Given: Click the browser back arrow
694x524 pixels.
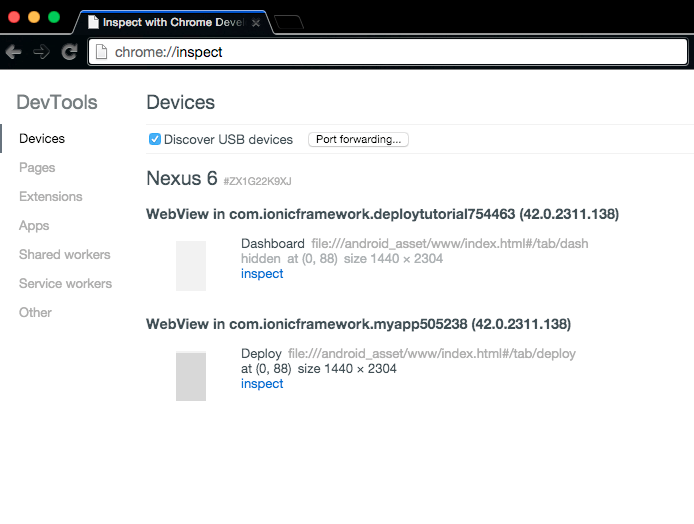Looking at the screenshot, I should tap(14, 52).
